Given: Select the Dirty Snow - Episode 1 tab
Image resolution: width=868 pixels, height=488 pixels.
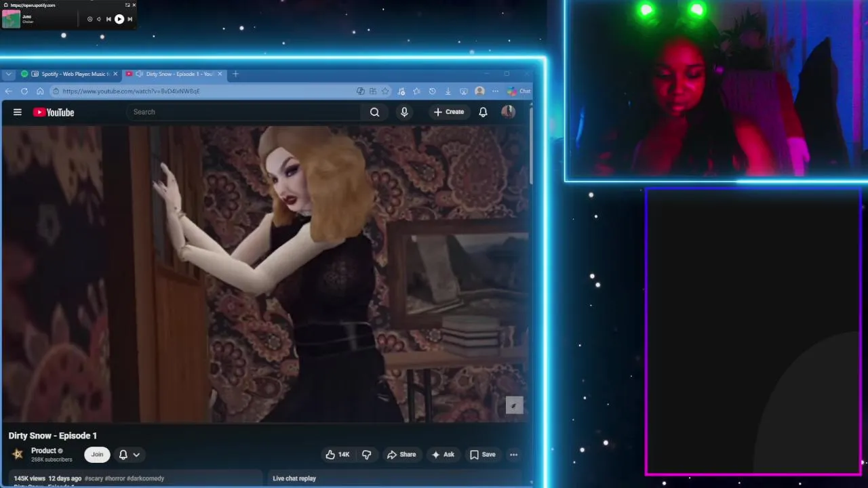Looking at the screenshot, I should pyautogui.click(x=175, y=74).
